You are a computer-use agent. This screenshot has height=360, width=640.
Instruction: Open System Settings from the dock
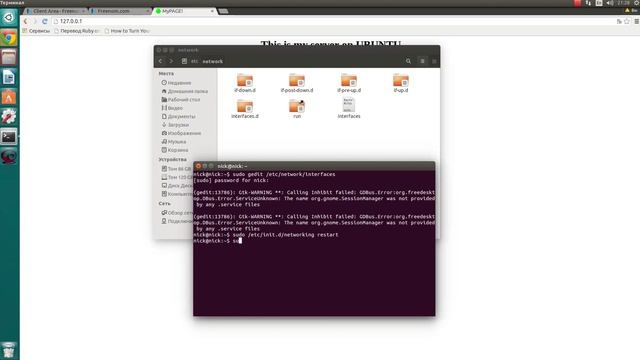click(9, 117)
